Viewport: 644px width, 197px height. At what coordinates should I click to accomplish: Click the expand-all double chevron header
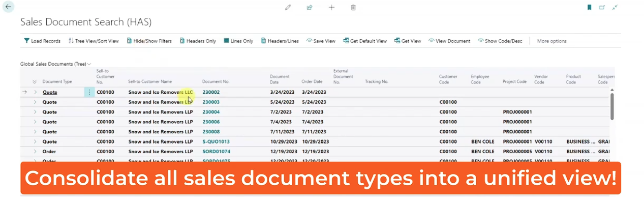[35, 82]
